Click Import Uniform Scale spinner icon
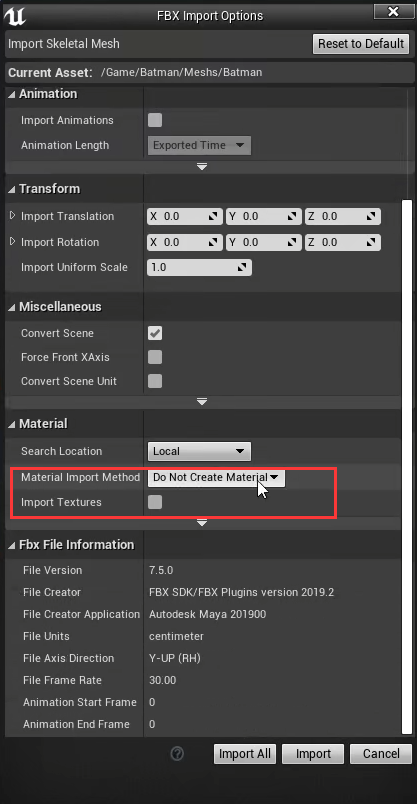This screenshot has width=417, height=804. pos(243,267)
